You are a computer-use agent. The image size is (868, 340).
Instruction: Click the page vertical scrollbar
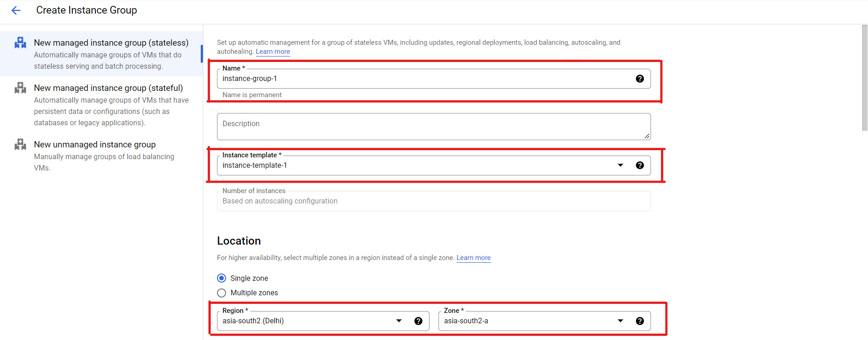tap(864, 78)
